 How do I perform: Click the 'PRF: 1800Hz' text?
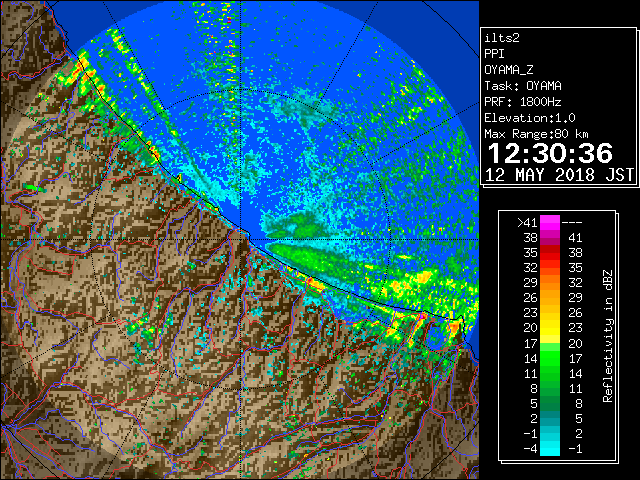[523, 102]
